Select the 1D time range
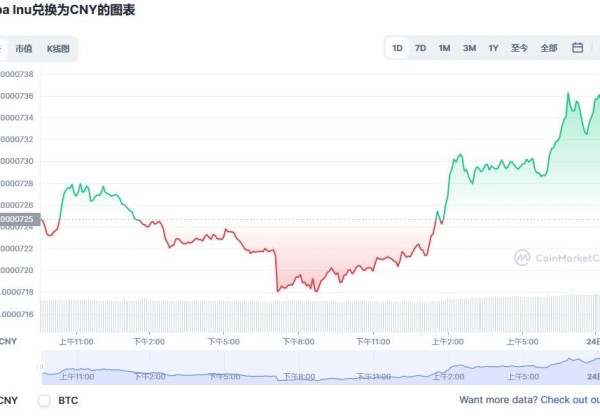Image resolution: width=600 pixels, height=420 pixels. 397,48
